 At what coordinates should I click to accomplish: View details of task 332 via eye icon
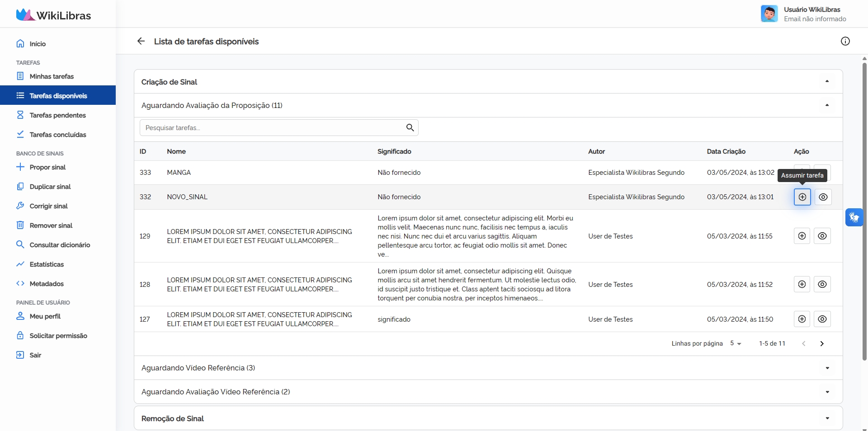[x=823, y=197]
